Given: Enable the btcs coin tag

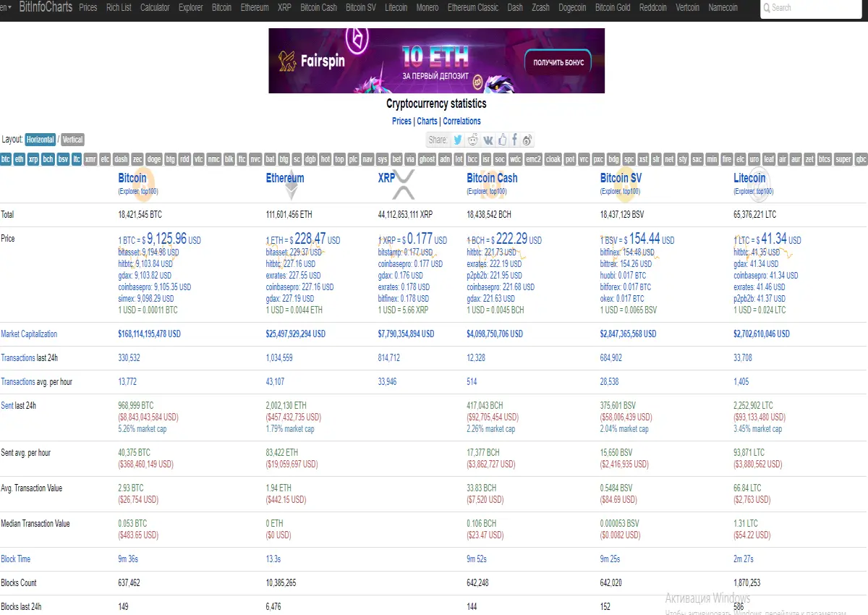Looking at the screenshot, I should [824, 159].
